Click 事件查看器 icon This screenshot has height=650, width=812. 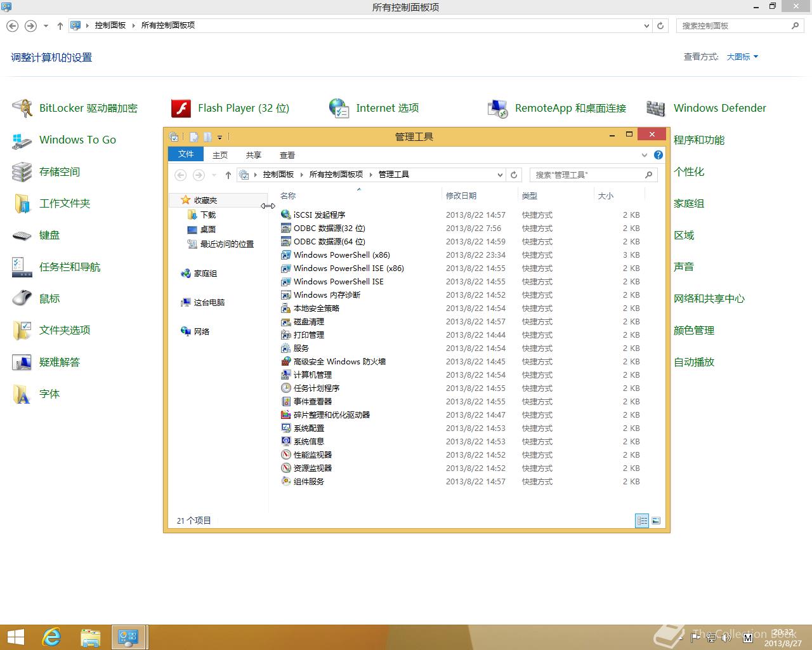[286, 401]
